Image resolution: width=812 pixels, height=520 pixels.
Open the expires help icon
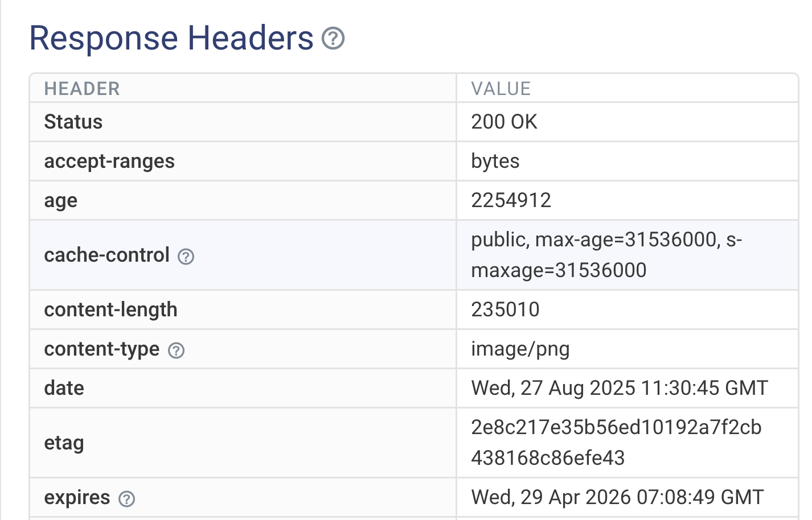coord(126,499)
